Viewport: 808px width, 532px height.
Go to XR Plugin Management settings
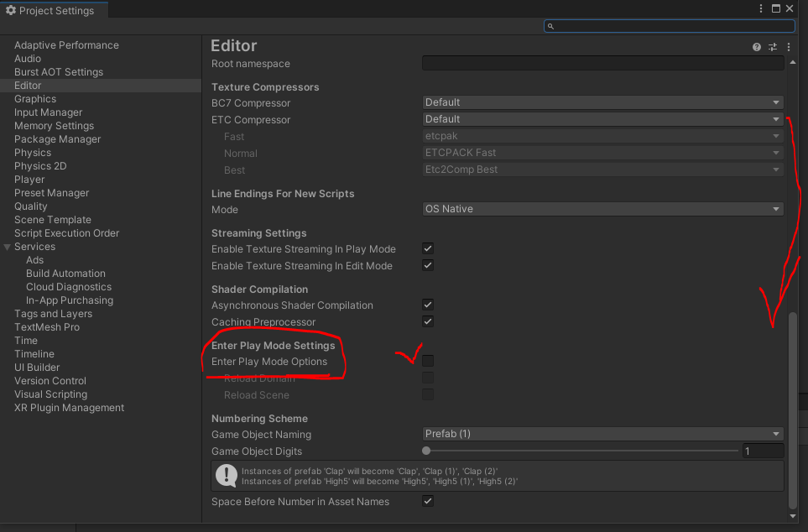(x=69, y=408)
